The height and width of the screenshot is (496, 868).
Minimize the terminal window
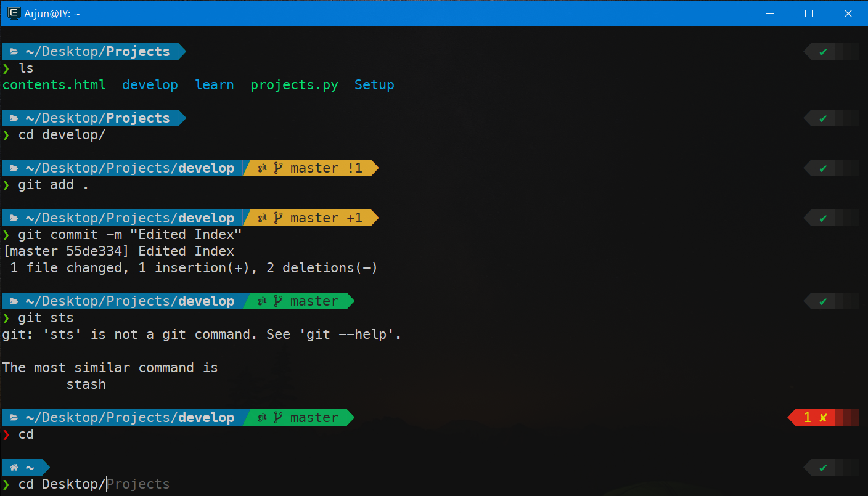click(769, 13)
